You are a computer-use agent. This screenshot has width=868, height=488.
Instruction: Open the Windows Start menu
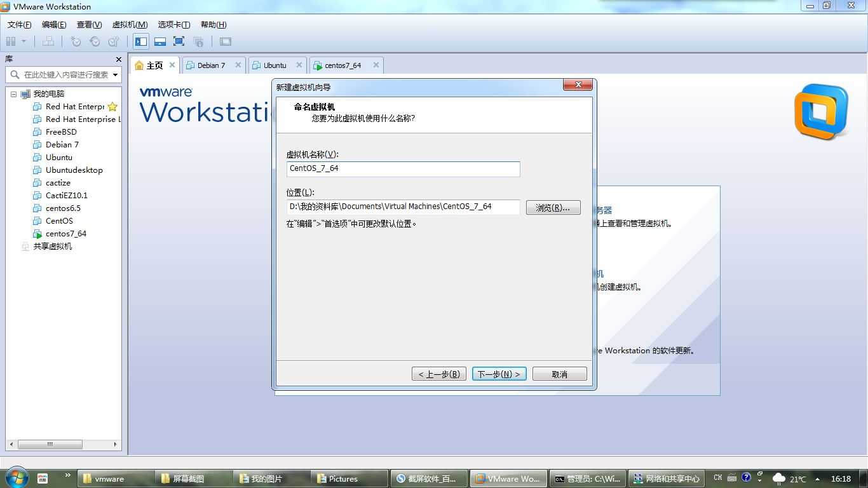pos(16,478)
